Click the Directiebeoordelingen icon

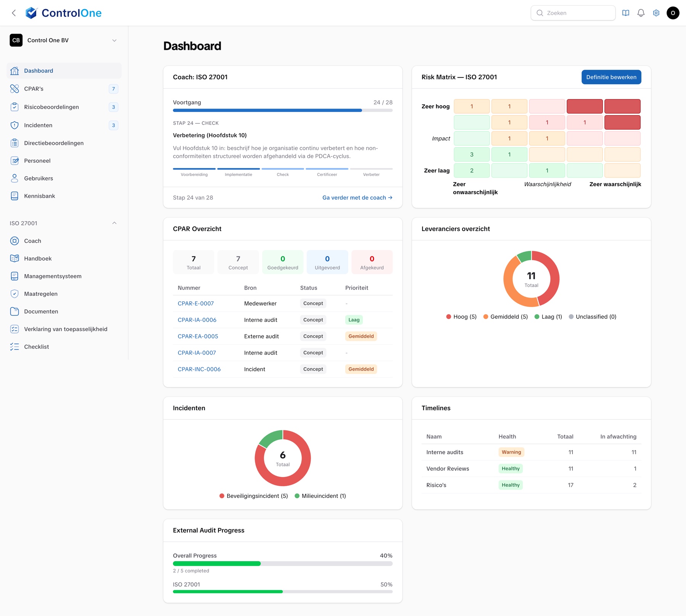(14, 143)
